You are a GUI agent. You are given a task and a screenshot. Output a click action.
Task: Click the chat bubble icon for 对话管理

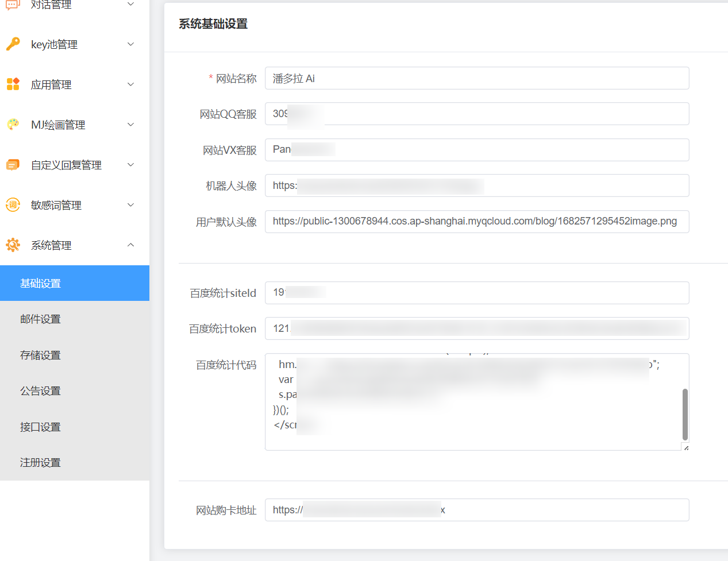click(13, 5)
